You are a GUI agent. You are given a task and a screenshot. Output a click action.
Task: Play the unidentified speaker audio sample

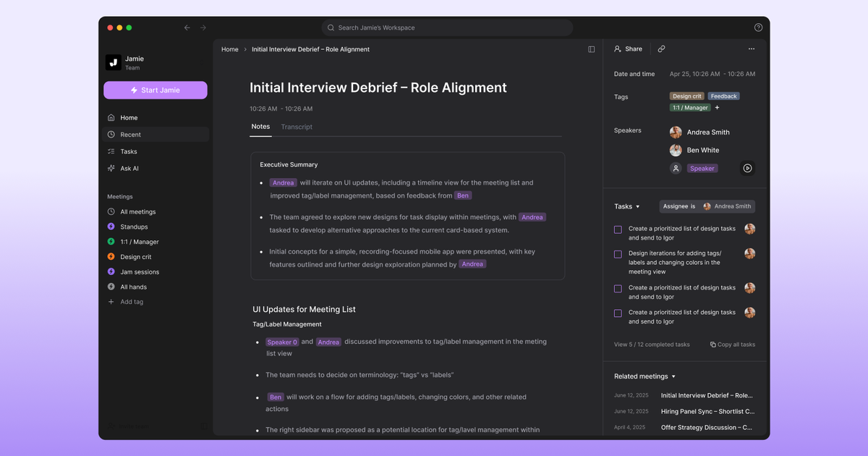click(x=747, y=168)
